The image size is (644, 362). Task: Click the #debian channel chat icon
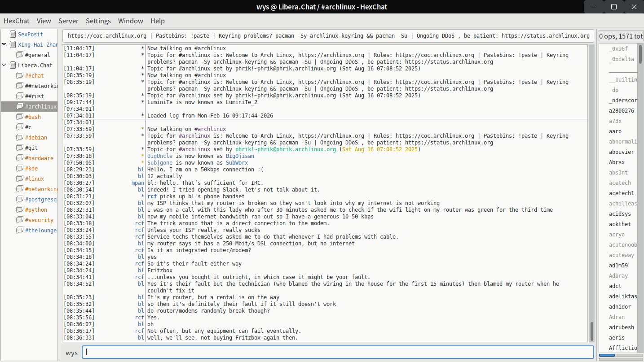click(x=20, y=137)
